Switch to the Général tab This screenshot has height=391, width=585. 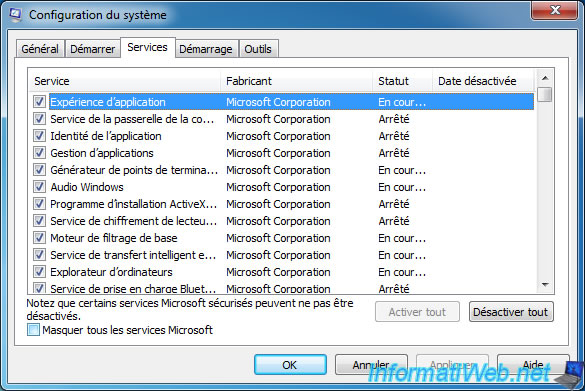pos(40,49)
